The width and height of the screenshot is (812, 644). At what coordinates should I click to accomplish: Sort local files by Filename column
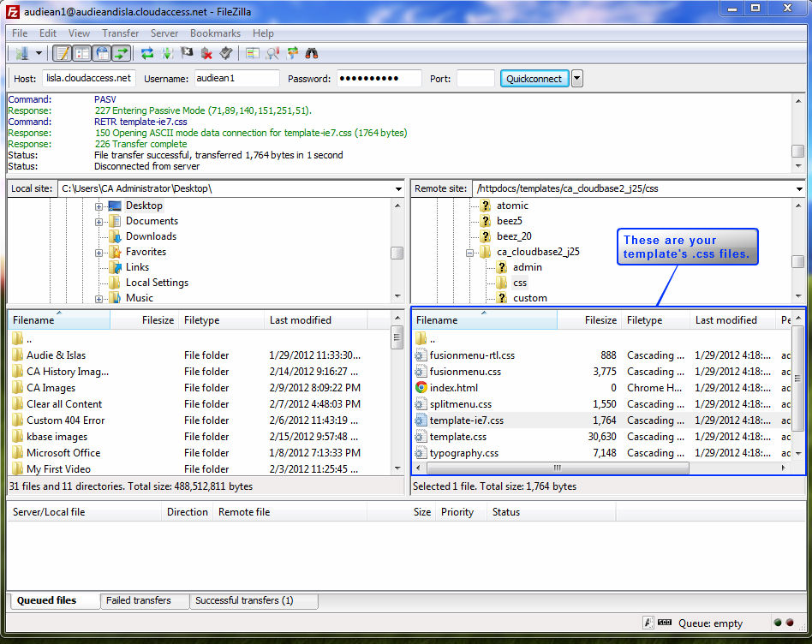pos(58,320)
